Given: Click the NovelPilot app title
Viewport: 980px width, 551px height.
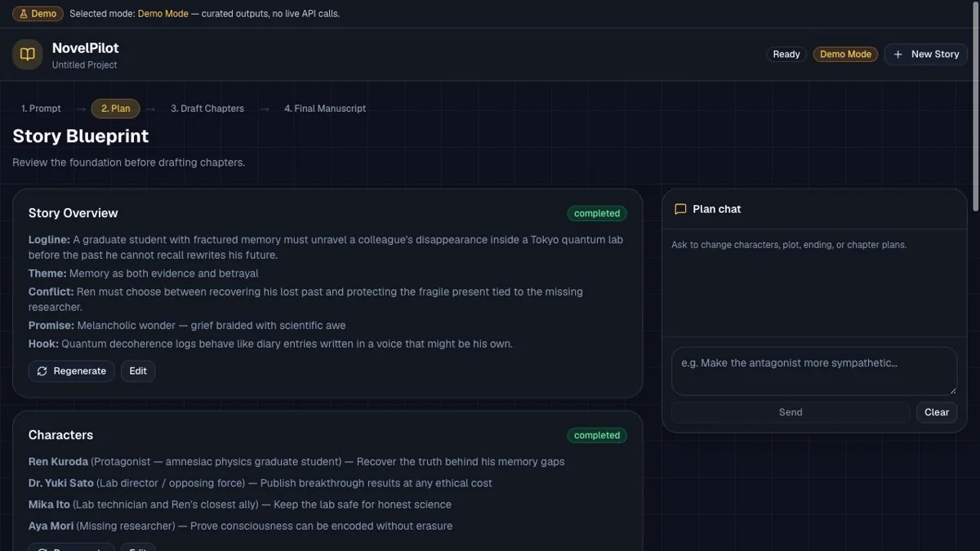Looking at the screenshot, I should [x=86, y=48].
